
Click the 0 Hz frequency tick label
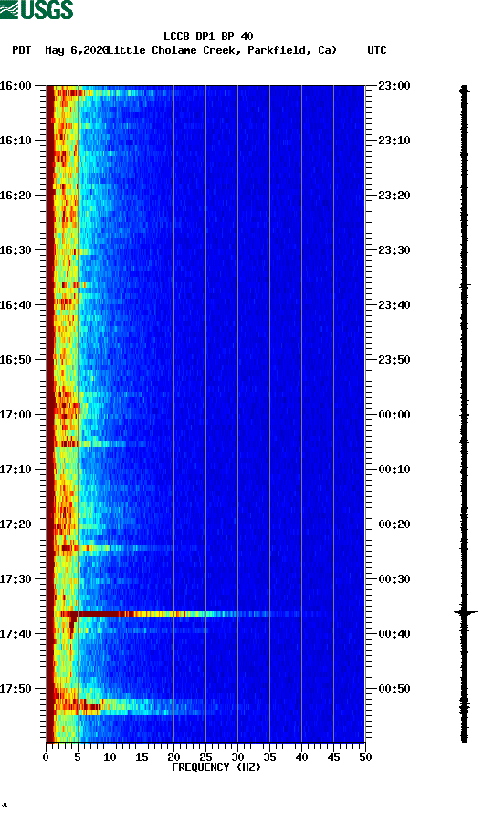tap(47, 757)
